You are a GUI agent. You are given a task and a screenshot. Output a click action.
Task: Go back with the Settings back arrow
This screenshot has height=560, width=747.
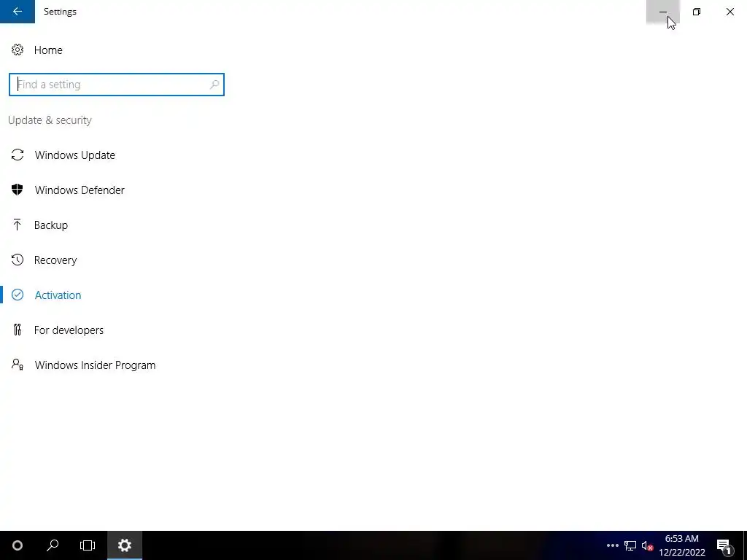pyautogui.click(x=18, y=12)
